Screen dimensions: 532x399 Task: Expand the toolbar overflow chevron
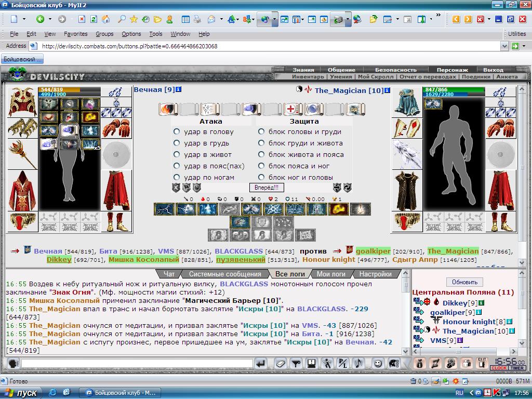tap(438, 15)
